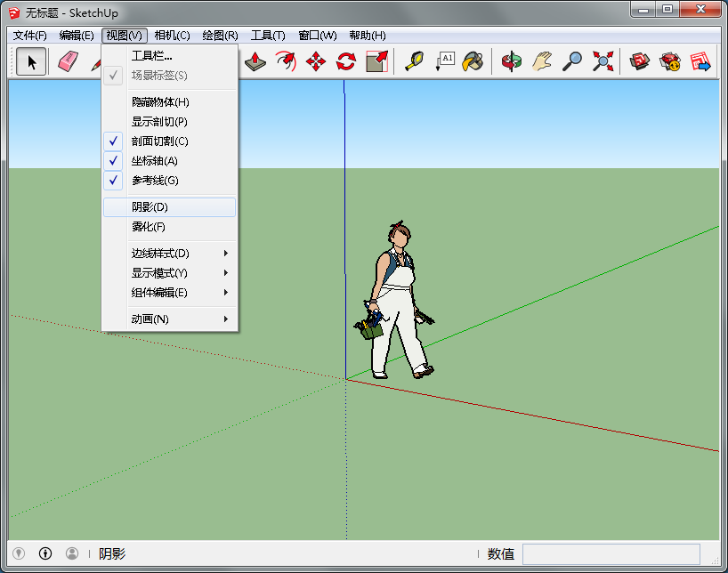Select the Paint Bucket tool
728x573 pixels.
(x=473, y=61)
